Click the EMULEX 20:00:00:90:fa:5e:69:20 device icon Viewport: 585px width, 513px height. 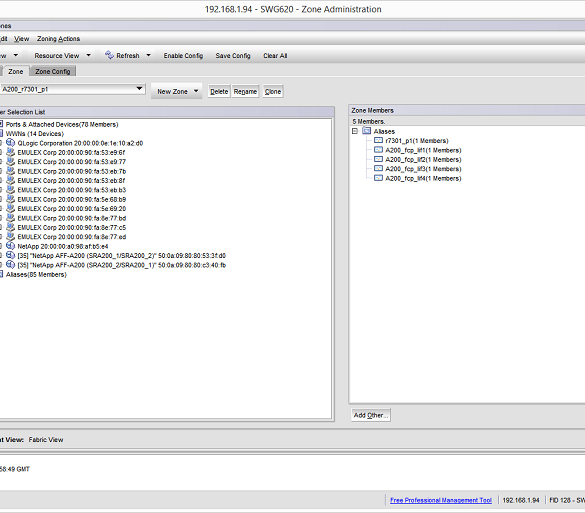coord(11,209)
